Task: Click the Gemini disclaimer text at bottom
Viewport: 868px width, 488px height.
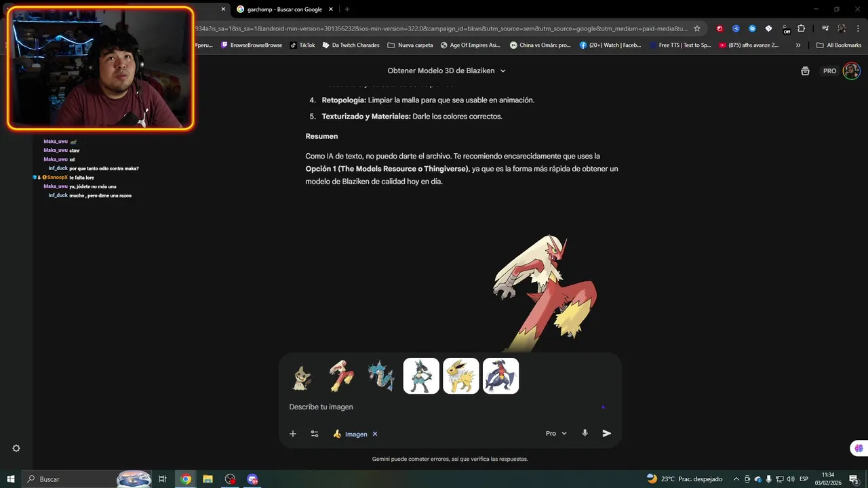Action: point(450,459)
